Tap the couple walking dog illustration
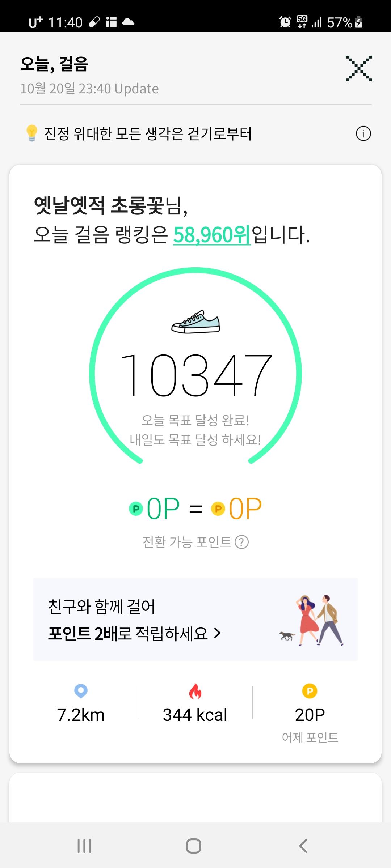391x868 pixels. click(x=312, y=620)
